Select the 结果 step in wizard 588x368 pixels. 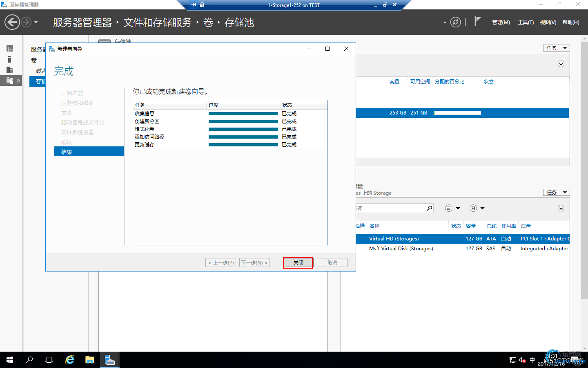[89, 152]
